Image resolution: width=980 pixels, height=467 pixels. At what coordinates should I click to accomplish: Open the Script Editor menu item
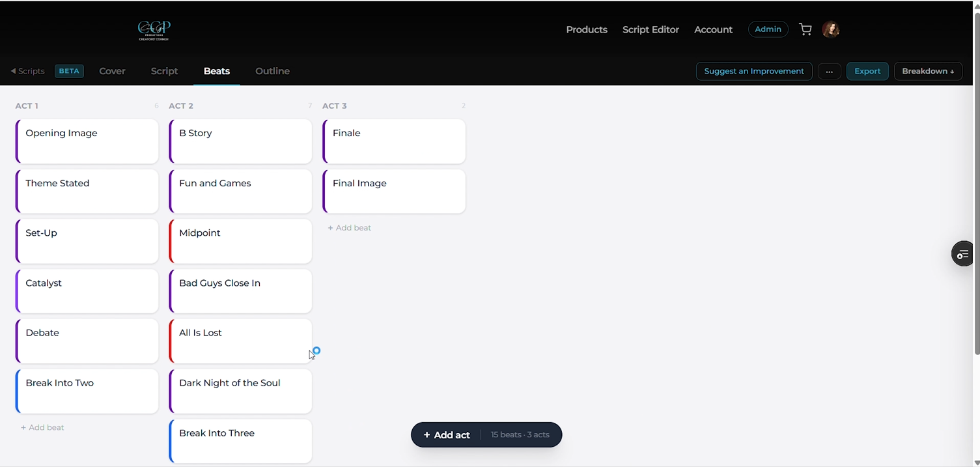pyautogui.click(x=651, y=29)
